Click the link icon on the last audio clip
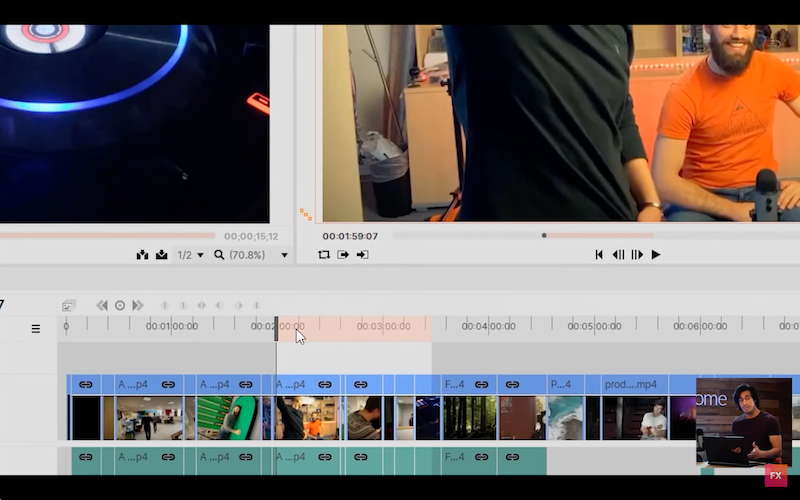The width and height of the screenshot is (800, 500). (x=512, y=457)
